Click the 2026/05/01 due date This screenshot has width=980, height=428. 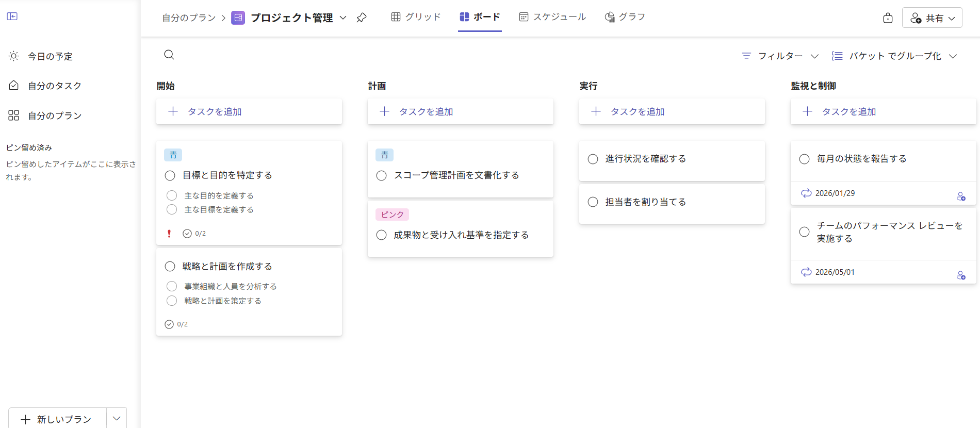[x=835, y=272]
